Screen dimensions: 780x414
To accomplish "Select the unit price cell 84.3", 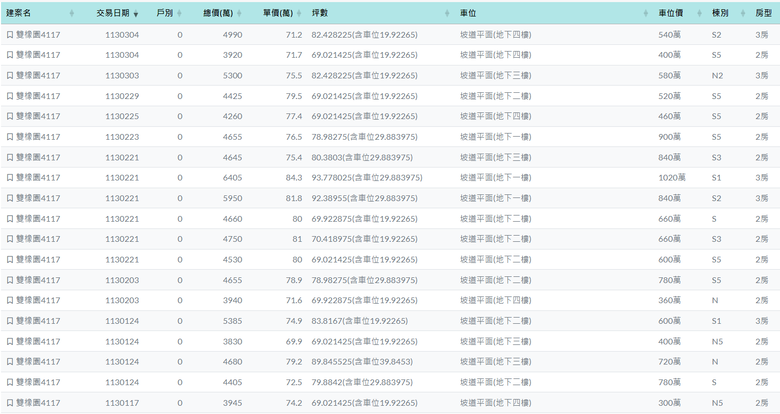I will pos(294,178).
